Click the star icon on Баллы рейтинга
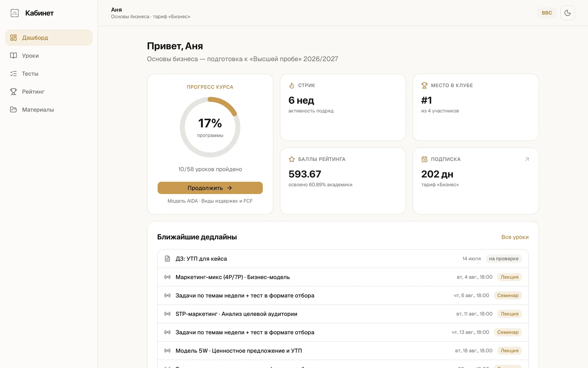 click(x=292, y=159)
